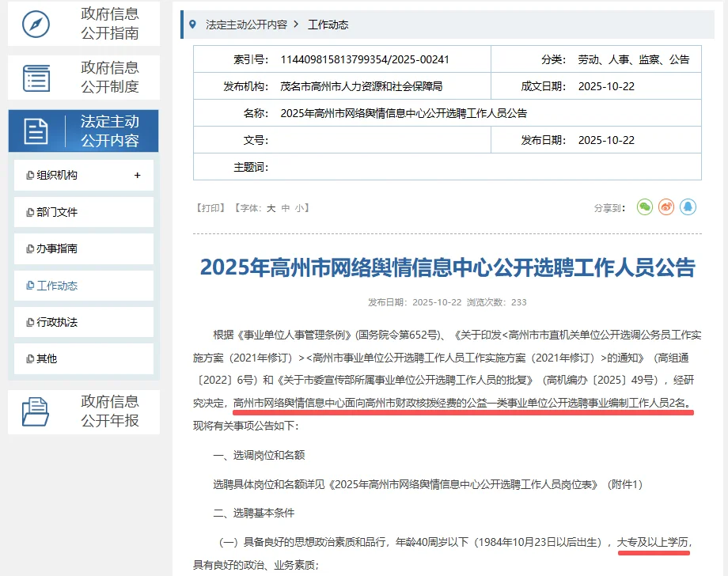This screenshot has width=728, height=576.
Task: Open the 工作动态 submenu item
Action: [84, 286]
